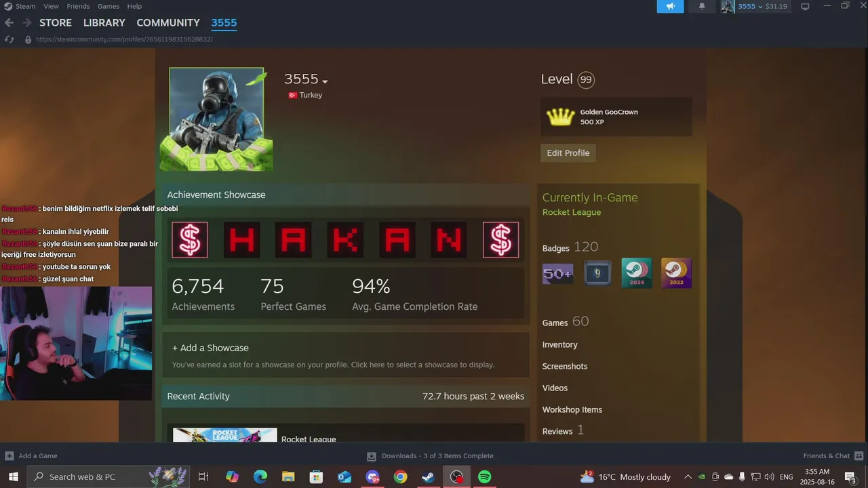
Task: Click the N achievement icon
Action: [x=449, y=240]
